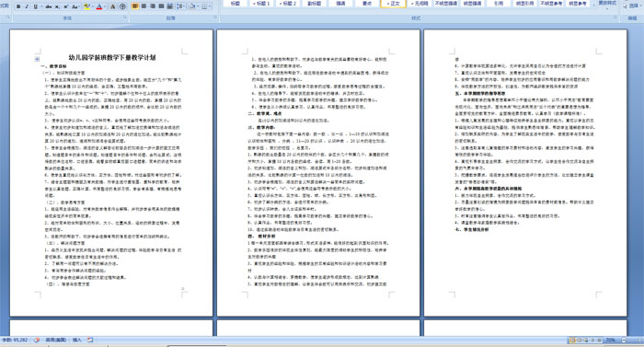The width and height of the screenshot is (644, 347).
Task: Open font color dropdown arrow
Action: (105, 6)
